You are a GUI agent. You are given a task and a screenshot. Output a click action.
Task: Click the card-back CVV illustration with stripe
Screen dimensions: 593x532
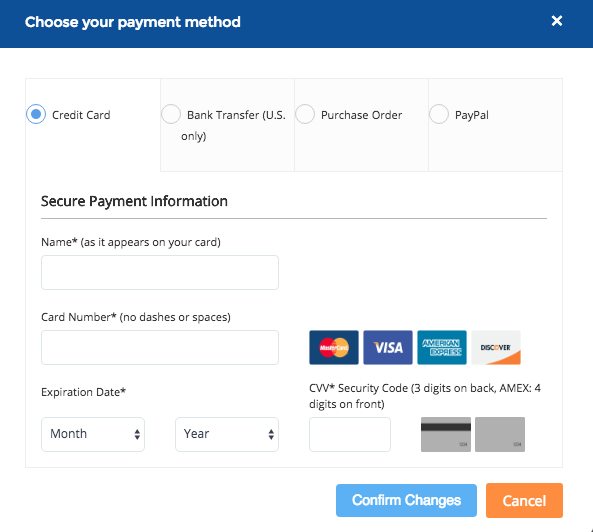click(x=446, y=434)
